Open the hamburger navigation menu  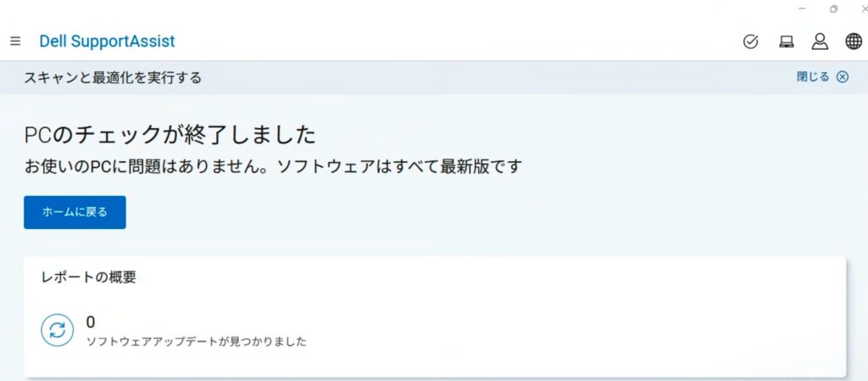click(15, 41)
